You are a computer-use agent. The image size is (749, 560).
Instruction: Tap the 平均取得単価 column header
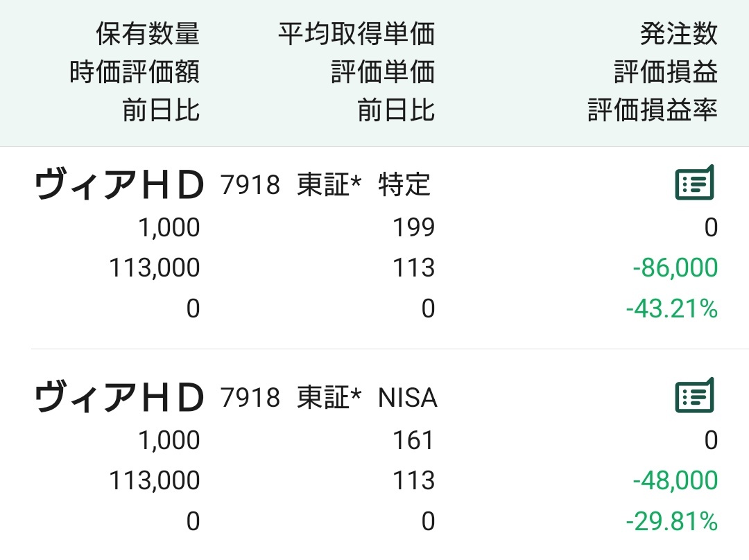click(356, 34)
